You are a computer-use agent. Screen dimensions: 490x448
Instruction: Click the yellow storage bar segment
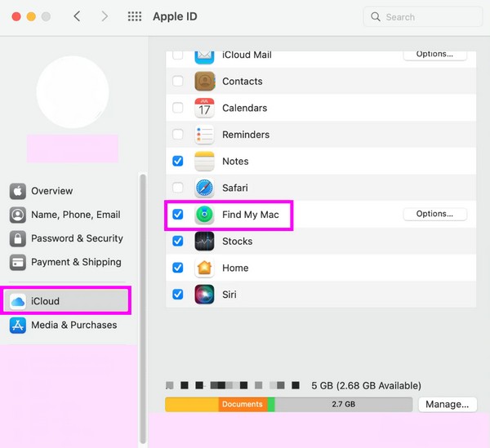click(x=192, y=404)
